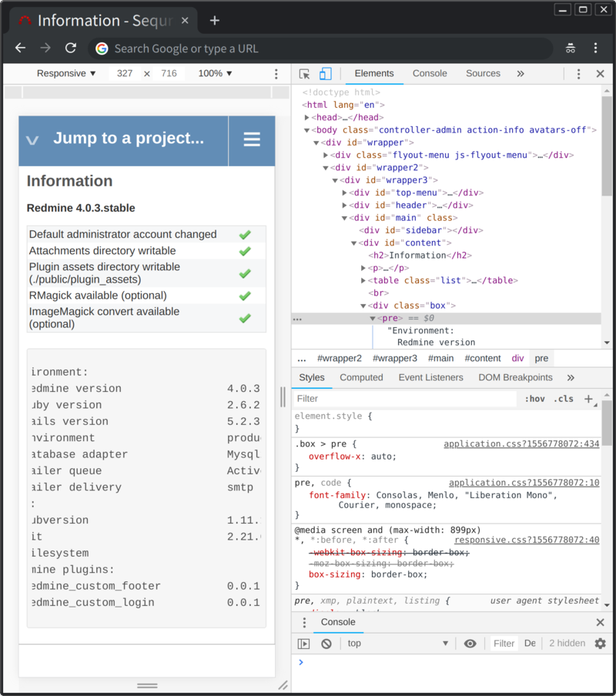Close the DevTools panel
This screenshot has width=616, height=696.
click(600, 74)
